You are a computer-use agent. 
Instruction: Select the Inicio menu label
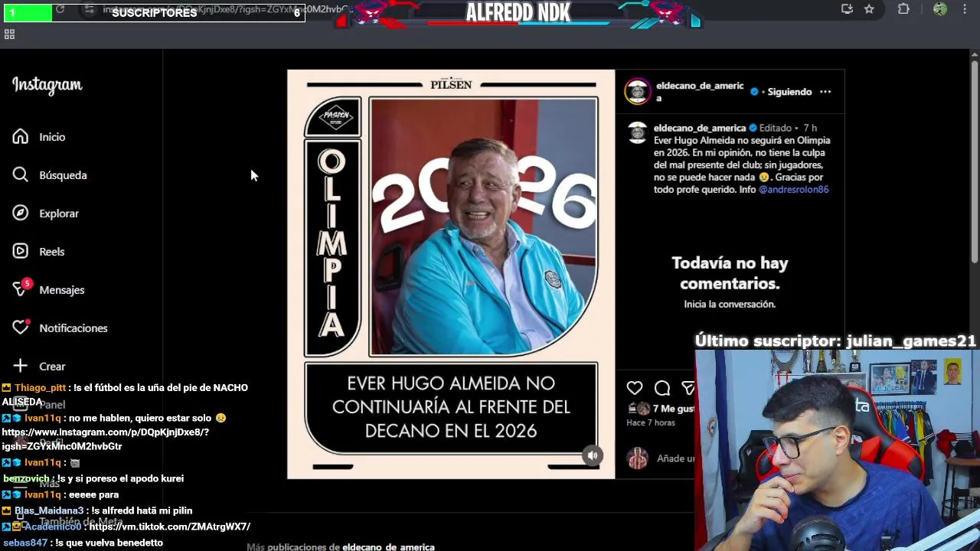[x=52, y=137]
